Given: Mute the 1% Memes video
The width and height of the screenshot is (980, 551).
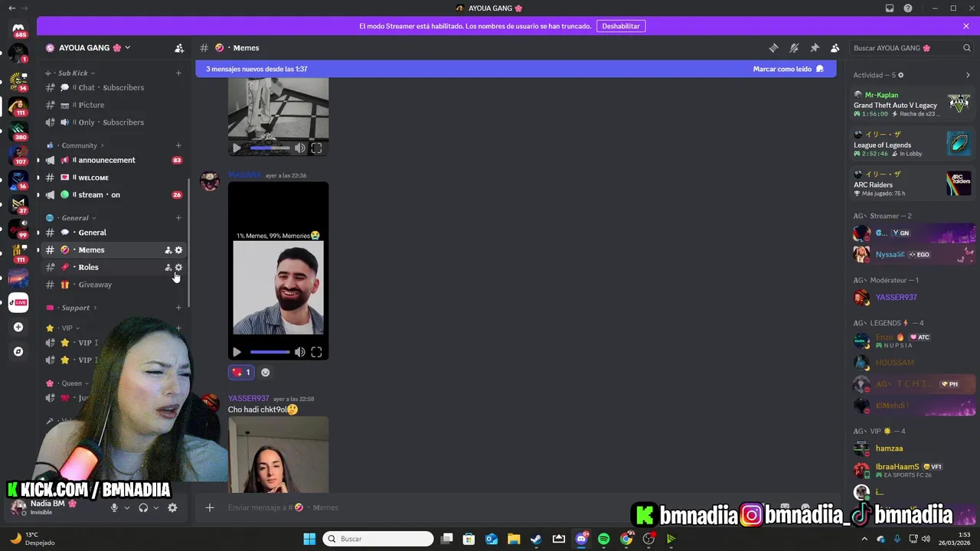Looking at the screenshot, I should (x=299, y=352).
